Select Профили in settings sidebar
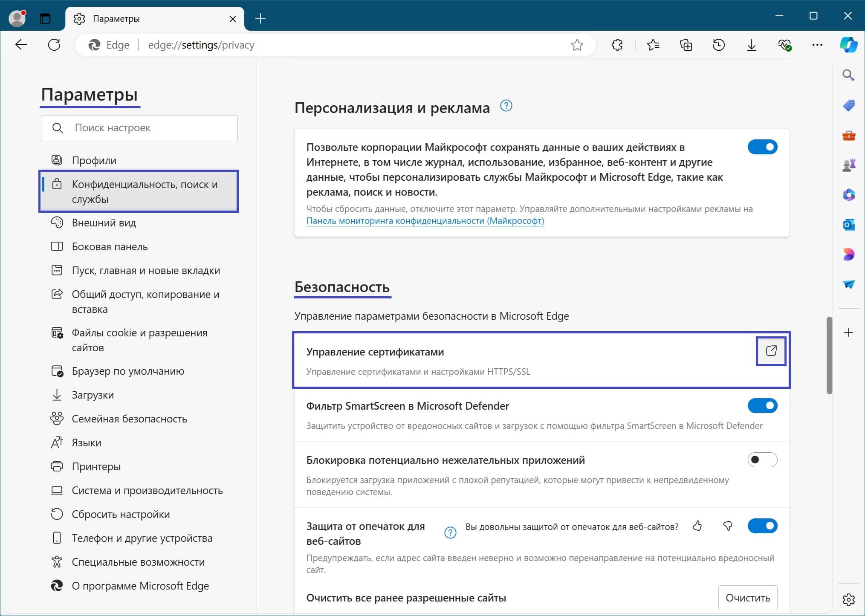The width and height of the screenshot is (865, 616). 139,160
